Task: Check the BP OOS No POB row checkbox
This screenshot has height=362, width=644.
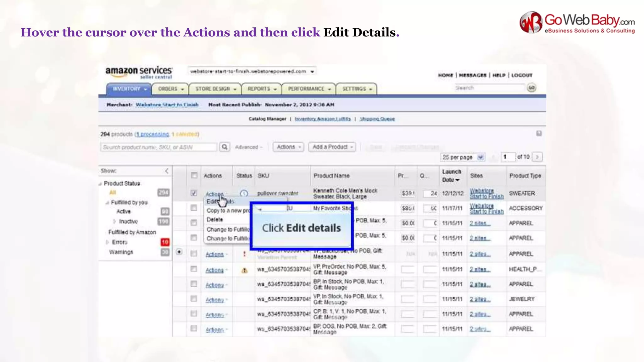Action: tap(194, 328)
